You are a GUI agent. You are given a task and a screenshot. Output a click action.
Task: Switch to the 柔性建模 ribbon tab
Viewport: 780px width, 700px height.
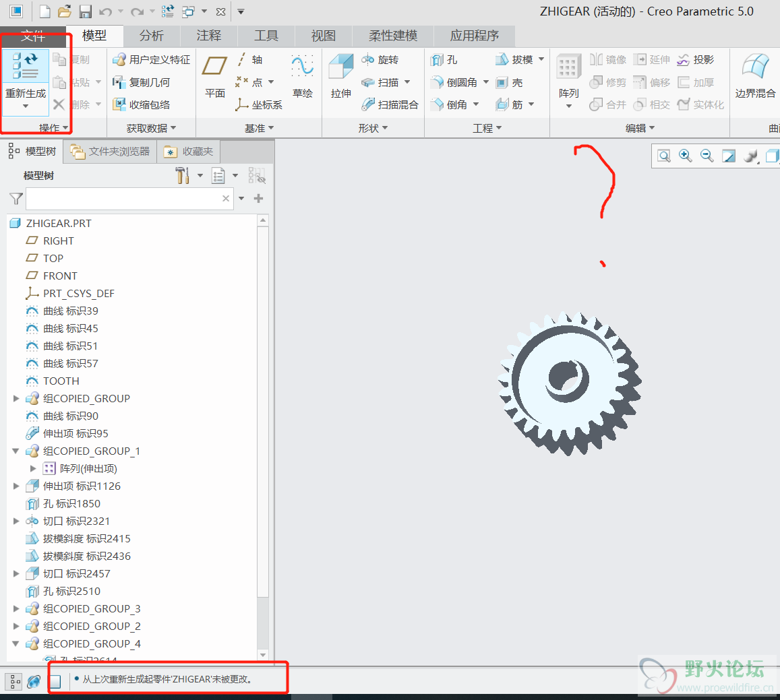393,36
